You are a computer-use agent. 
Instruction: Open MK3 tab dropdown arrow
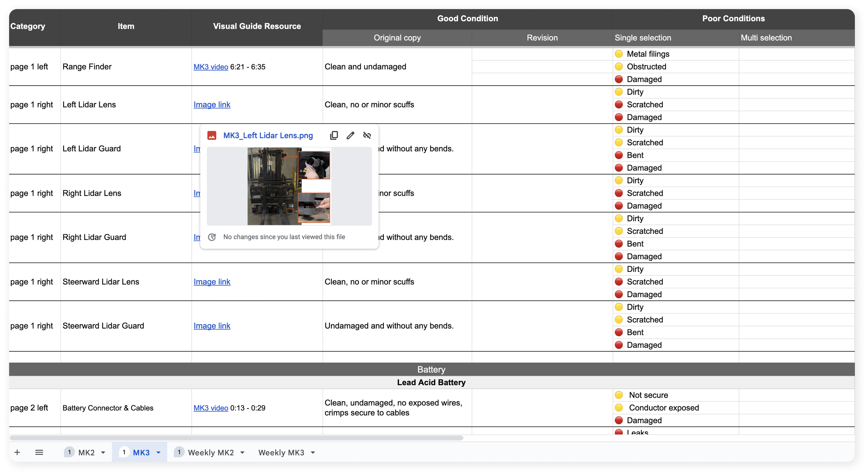(x=158, y=452)
